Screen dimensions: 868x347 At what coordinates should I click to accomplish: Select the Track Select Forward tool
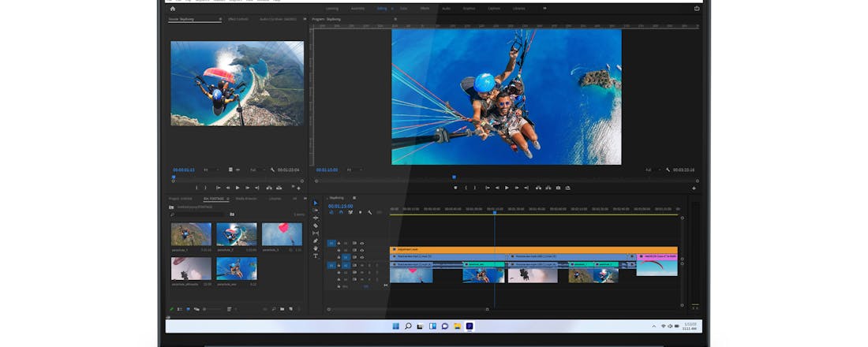click(316, 211)
